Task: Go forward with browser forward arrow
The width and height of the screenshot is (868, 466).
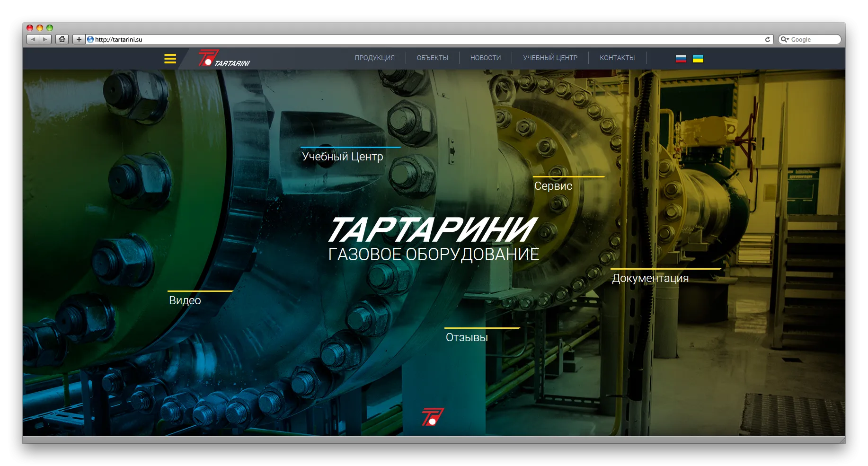Action: (x=45, y=39)
